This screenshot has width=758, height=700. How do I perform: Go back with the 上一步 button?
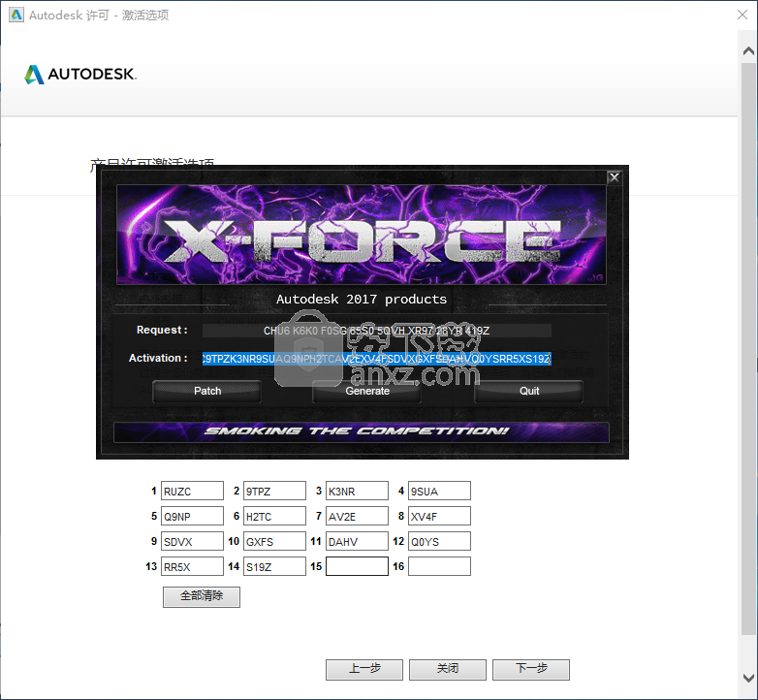point(364,669)
